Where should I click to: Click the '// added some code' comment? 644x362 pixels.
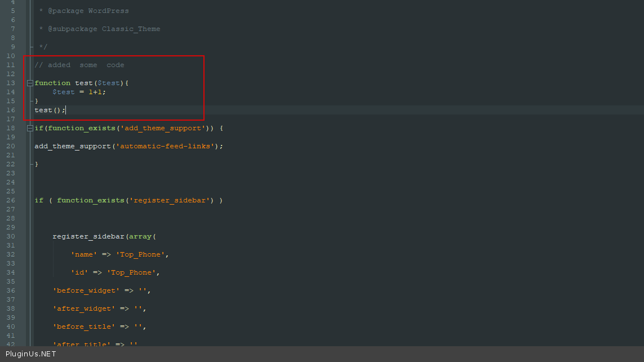79,65
